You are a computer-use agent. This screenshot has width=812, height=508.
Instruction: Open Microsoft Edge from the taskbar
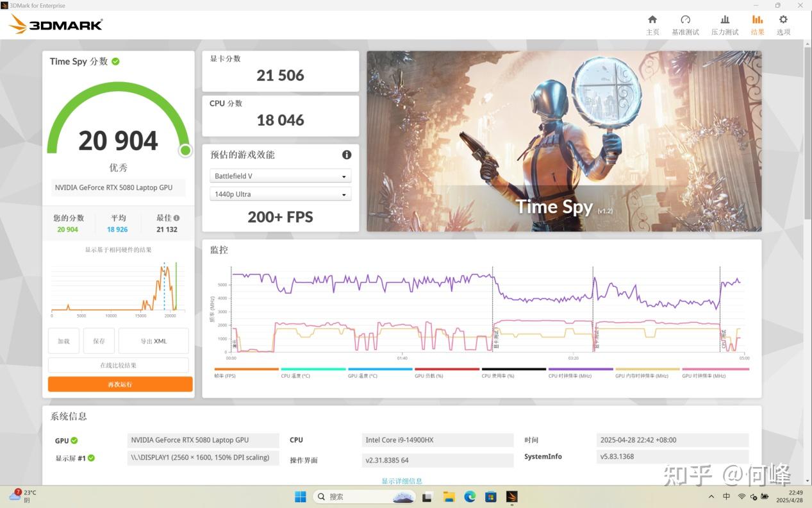coord(468,496)
